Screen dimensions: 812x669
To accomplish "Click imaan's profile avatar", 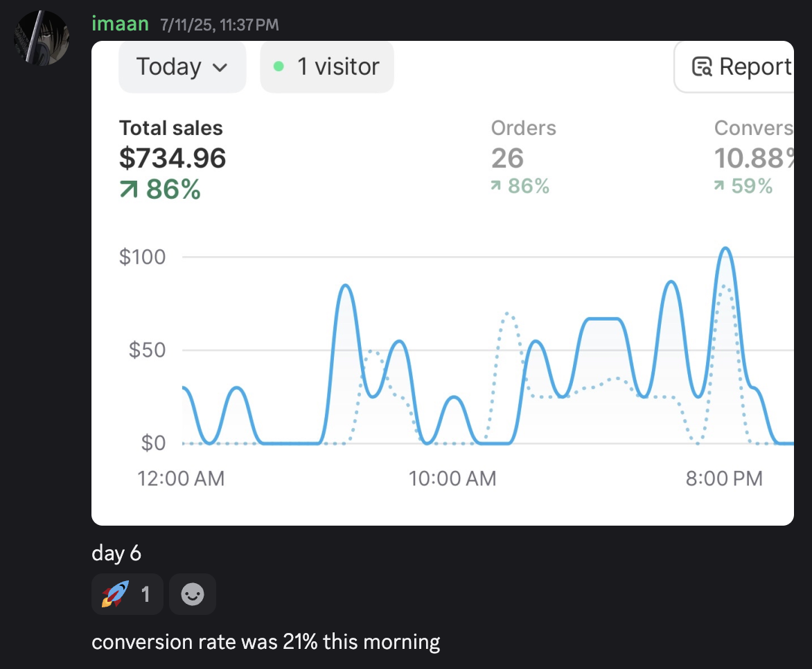I will pyautogui.click(x=42, y=37).
